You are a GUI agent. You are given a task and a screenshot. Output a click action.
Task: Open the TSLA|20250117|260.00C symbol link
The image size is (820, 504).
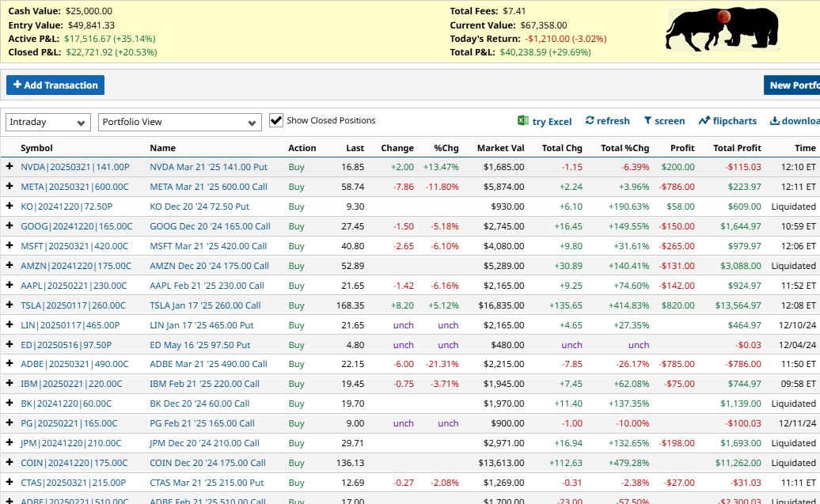(x=73, y=305)
